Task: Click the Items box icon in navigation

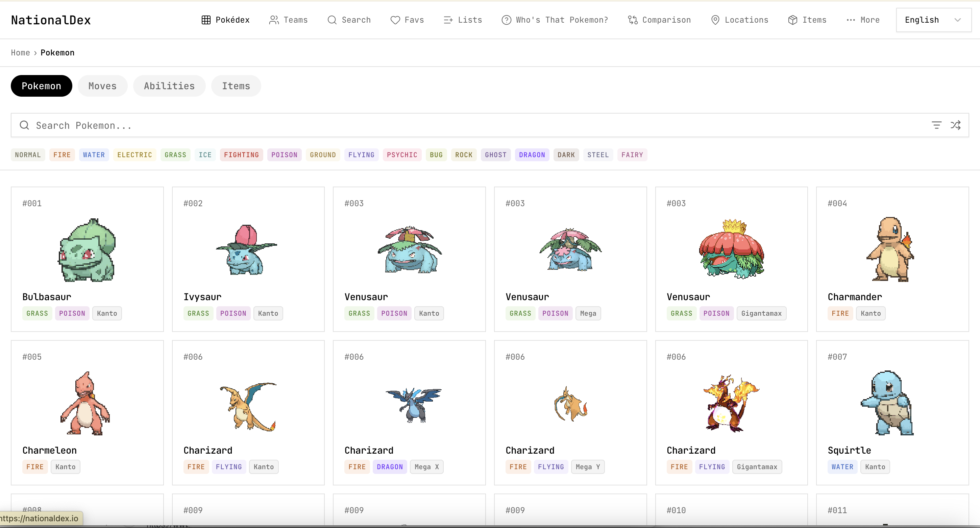Action: 793,20
